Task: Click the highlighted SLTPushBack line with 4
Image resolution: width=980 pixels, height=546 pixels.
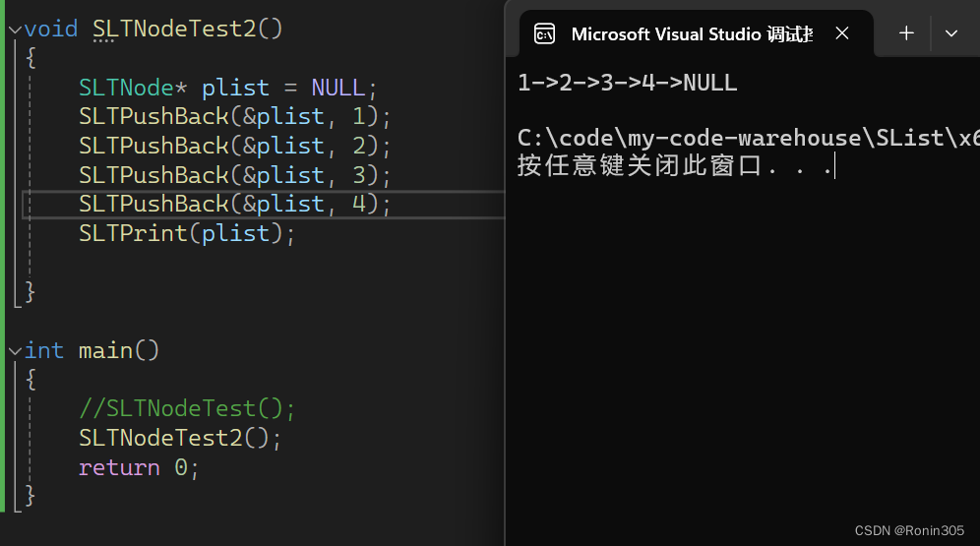Action: (x=153, y=205)
